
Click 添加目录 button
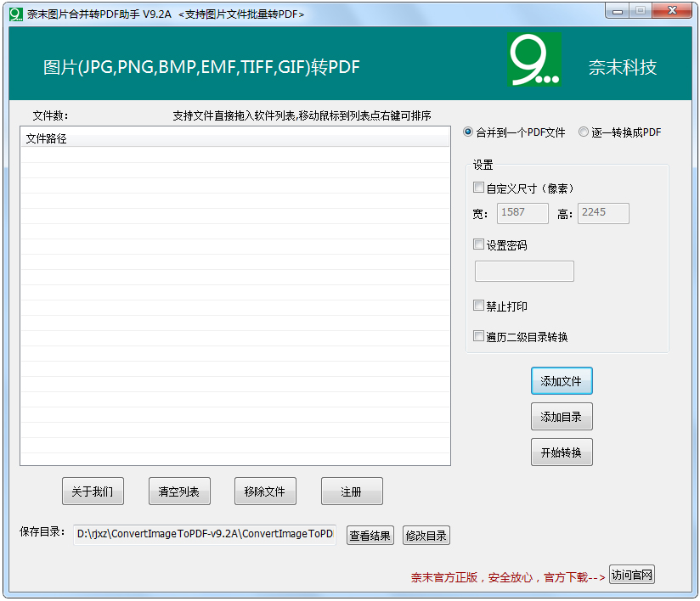[x=562, y=416]
